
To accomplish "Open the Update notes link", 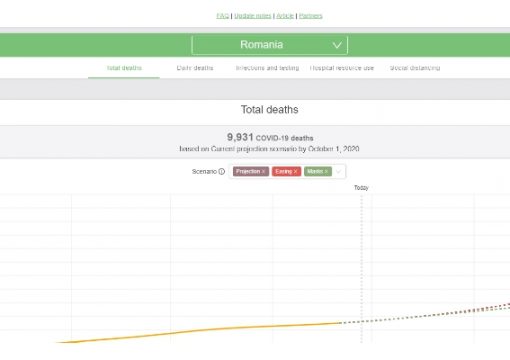I will click(x=253, y=16).
